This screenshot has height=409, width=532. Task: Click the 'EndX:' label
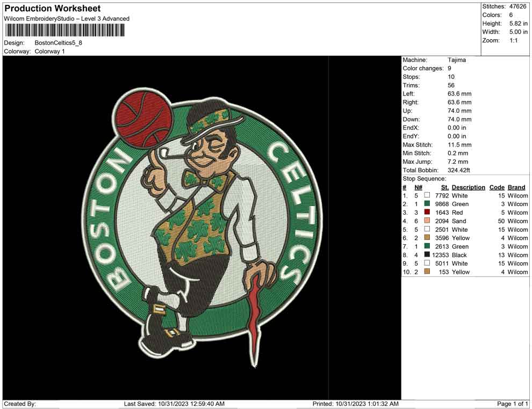click(x=411, y=128)
